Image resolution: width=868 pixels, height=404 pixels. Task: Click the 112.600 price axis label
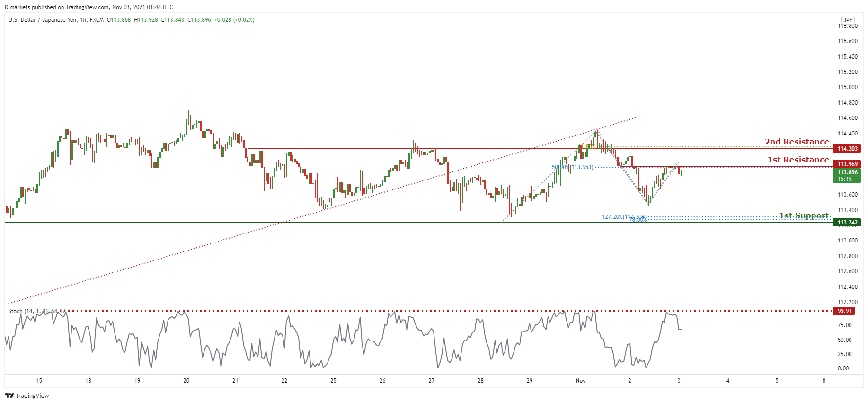pos(848,271)
